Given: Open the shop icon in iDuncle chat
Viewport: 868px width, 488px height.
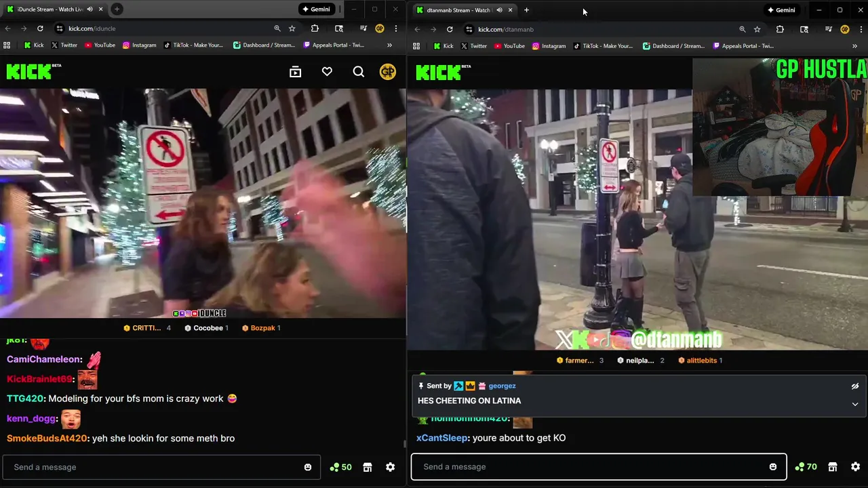Looking at the screenshot, I should coord(368,467).
